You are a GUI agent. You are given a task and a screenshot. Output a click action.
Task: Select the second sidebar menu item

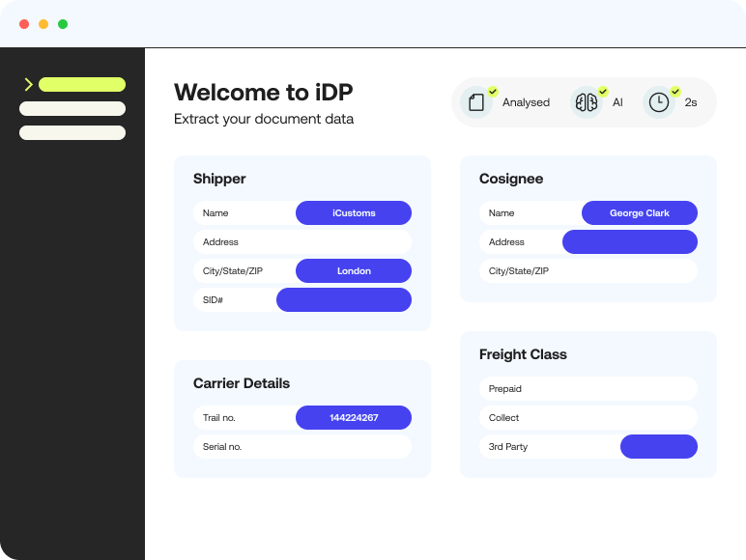click(x=72, y=108)
